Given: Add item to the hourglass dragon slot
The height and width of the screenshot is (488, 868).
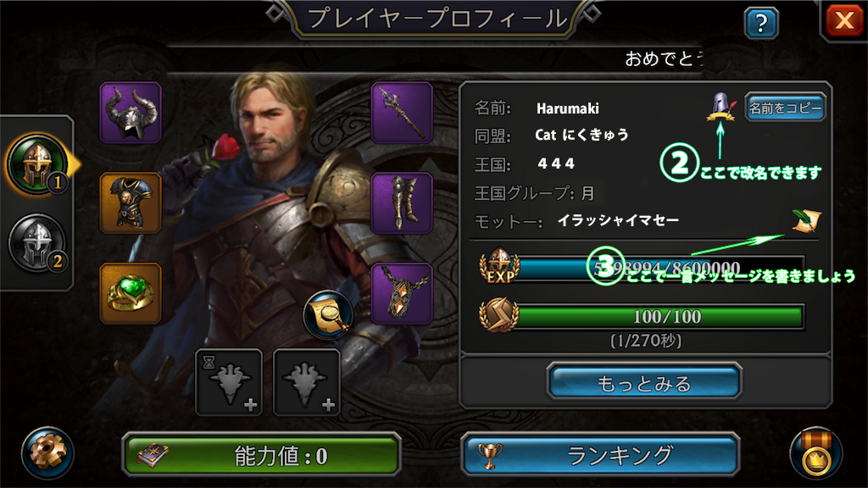Looking at the screenshot, I should 229,382.
